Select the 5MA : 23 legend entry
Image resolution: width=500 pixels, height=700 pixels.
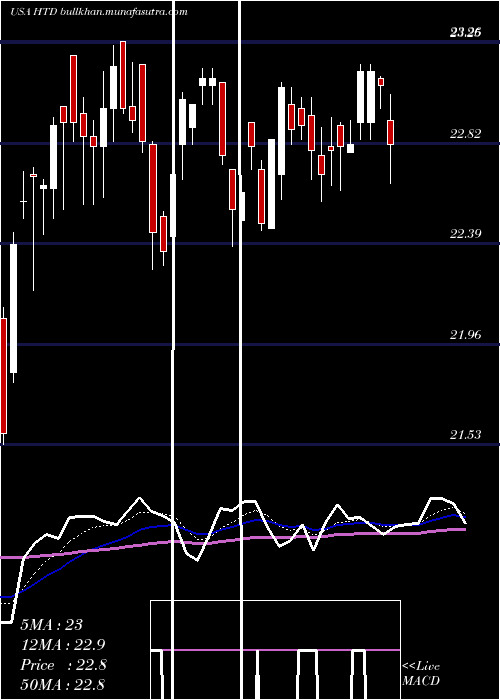(x=52, y=625)
